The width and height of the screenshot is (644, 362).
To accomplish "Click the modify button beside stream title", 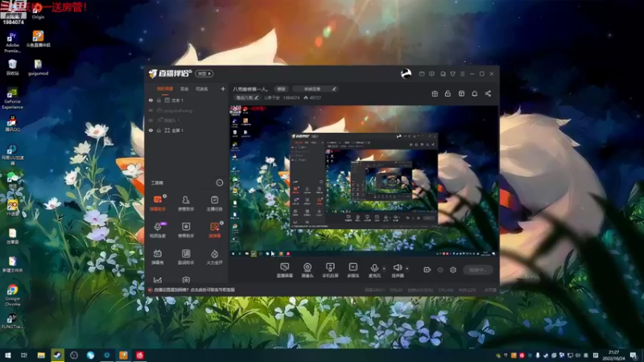I will (x=281, y=88).
